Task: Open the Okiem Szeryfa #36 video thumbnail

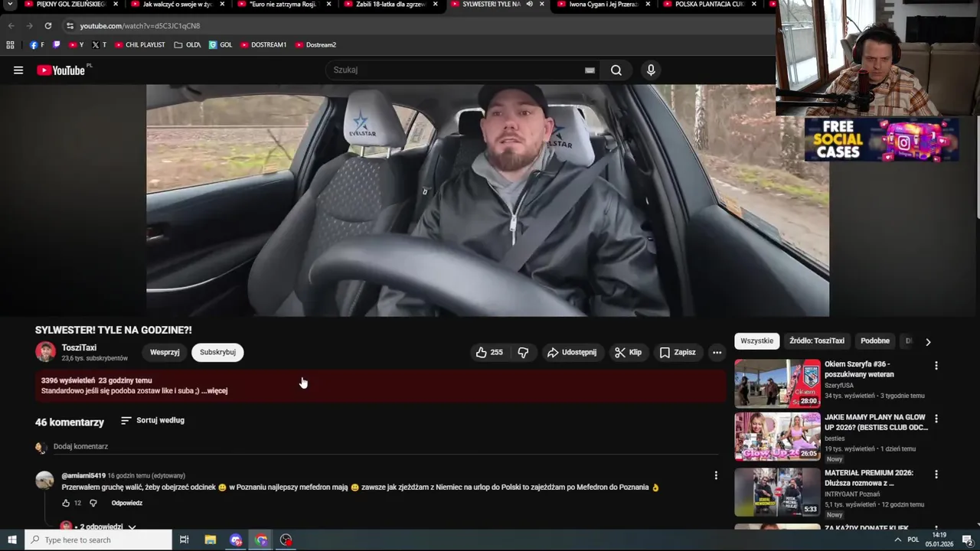Action: coord(777,383)
